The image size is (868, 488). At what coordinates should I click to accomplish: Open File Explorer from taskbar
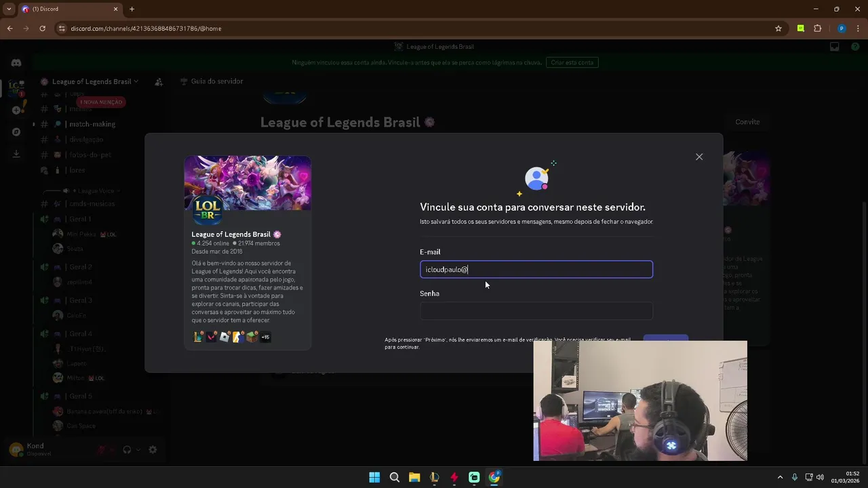[x=414, y=477]
